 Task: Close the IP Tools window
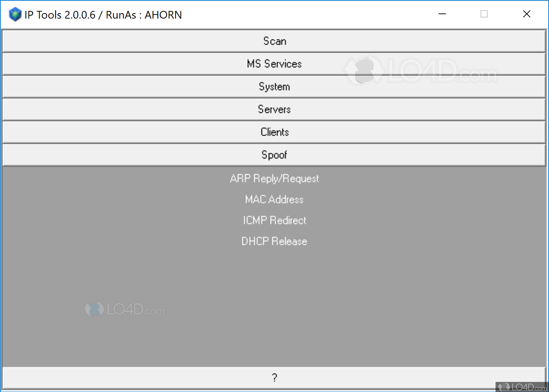coord(526,14)
